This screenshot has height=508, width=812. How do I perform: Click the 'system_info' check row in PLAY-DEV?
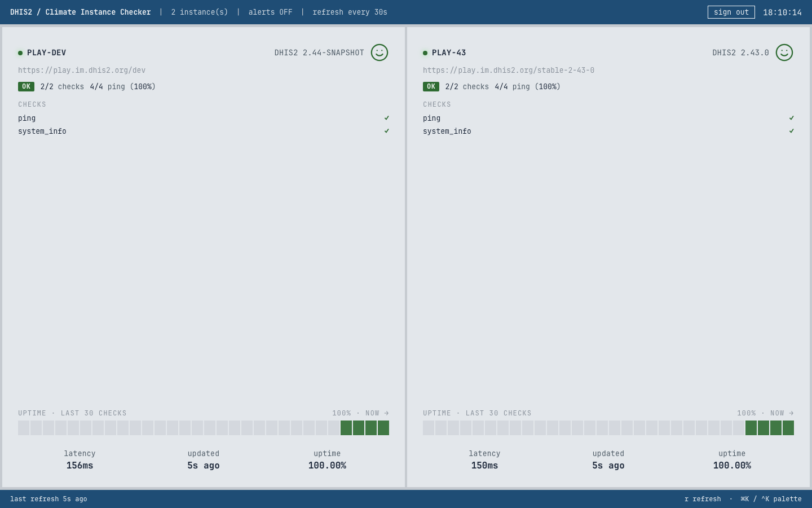pos(204,131)
